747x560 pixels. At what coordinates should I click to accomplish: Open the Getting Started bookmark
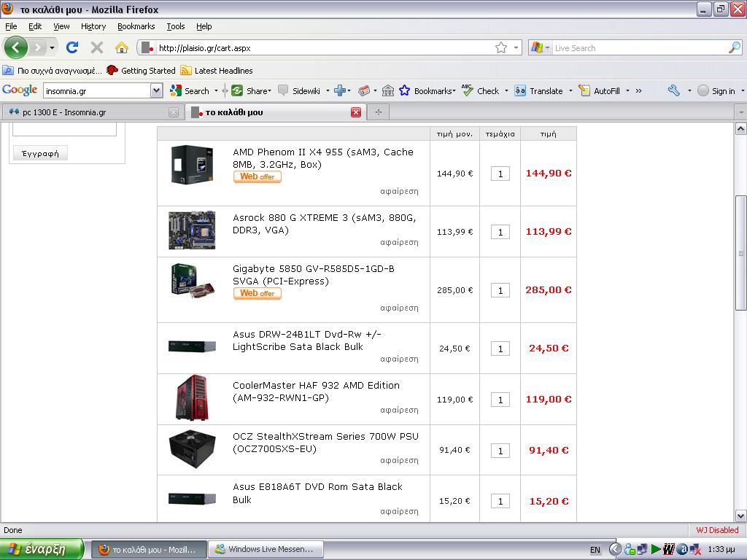(x=141, y=71)
